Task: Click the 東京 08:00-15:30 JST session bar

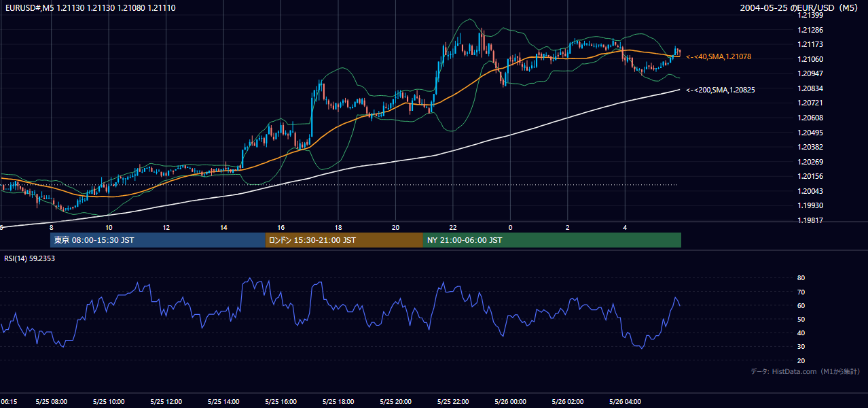Action: [158, 240]
